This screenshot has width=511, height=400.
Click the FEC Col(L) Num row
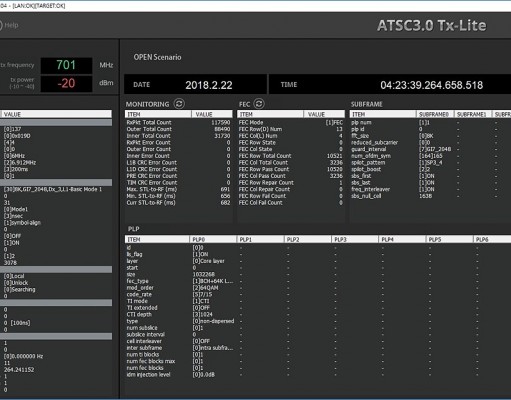[291, 136]
